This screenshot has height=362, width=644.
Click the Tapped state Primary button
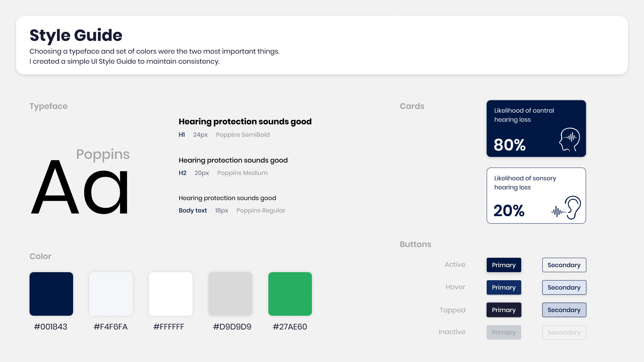504,310
